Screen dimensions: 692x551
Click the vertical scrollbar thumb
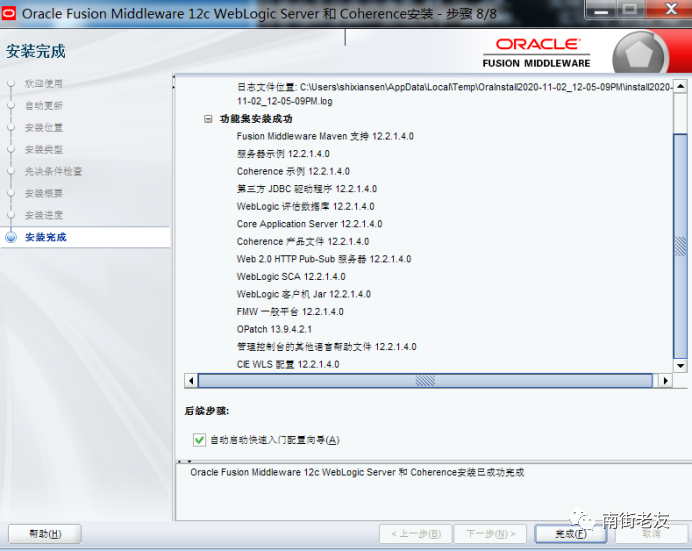tap(680, 246)
